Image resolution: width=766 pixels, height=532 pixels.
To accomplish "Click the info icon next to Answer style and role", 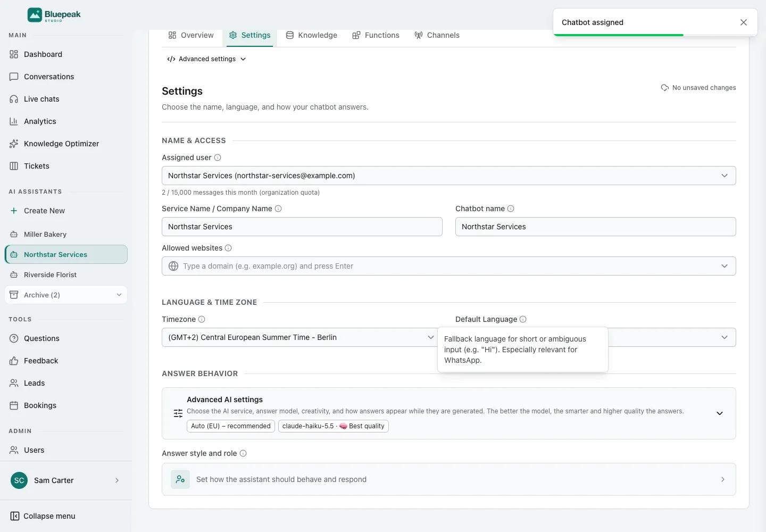I will (243, 453).
